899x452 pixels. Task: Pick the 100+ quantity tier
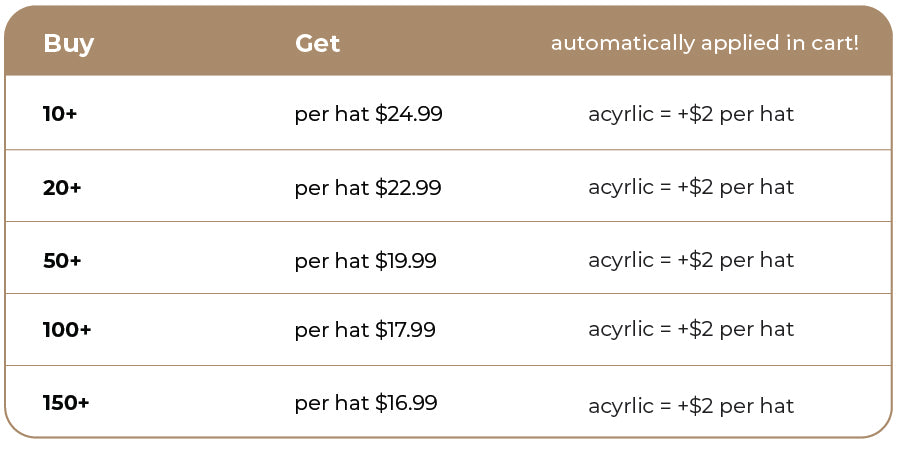point(67,329)
